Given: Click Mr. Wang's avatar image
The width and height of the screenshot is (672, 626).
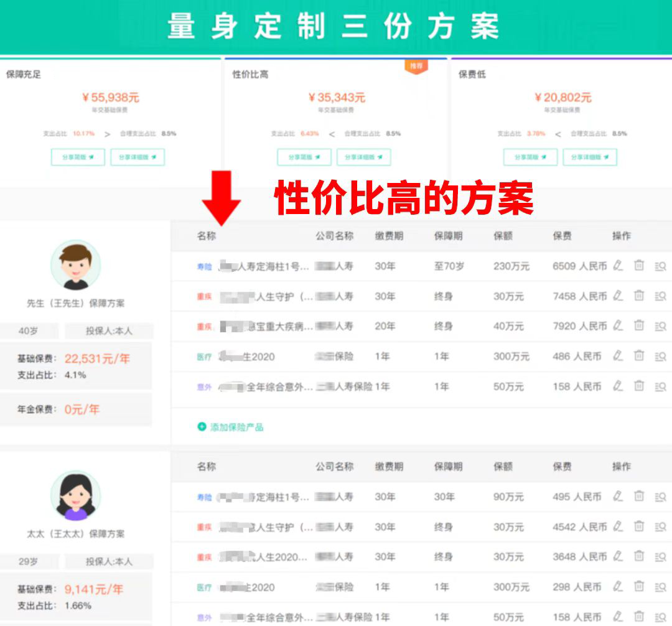Looking at the screenshot, I should 75,265.
